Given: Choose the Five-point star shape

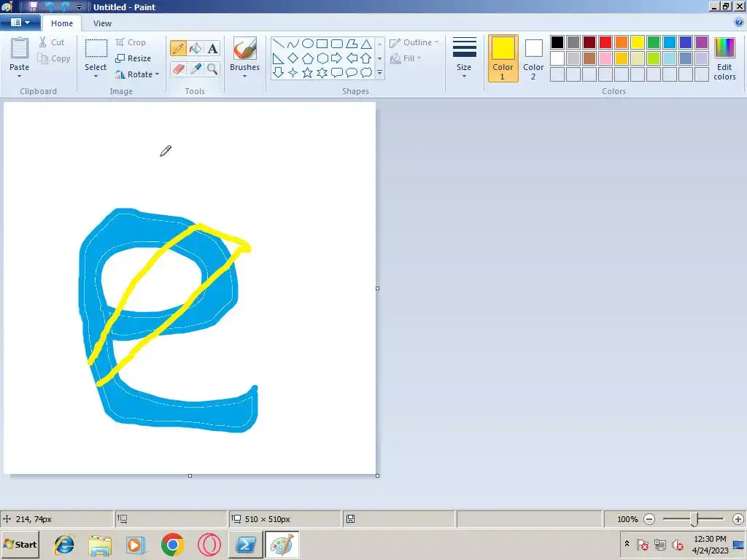Looking at the screenshot, I should (308, 72).
